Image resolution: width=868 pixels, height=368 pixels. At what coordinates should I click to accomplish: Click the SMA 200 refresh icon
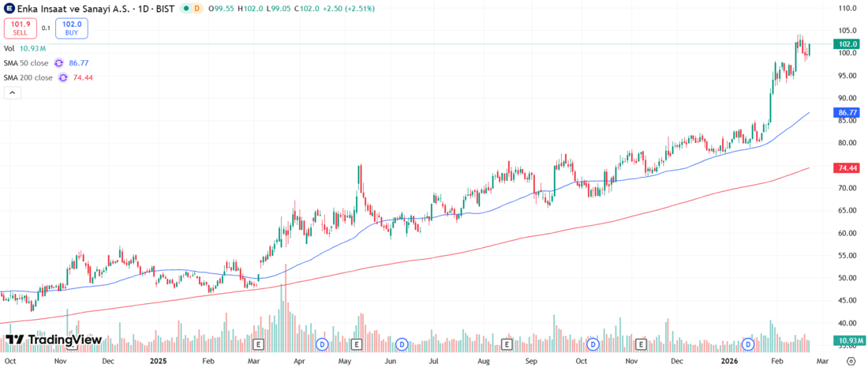coord(63,77)
